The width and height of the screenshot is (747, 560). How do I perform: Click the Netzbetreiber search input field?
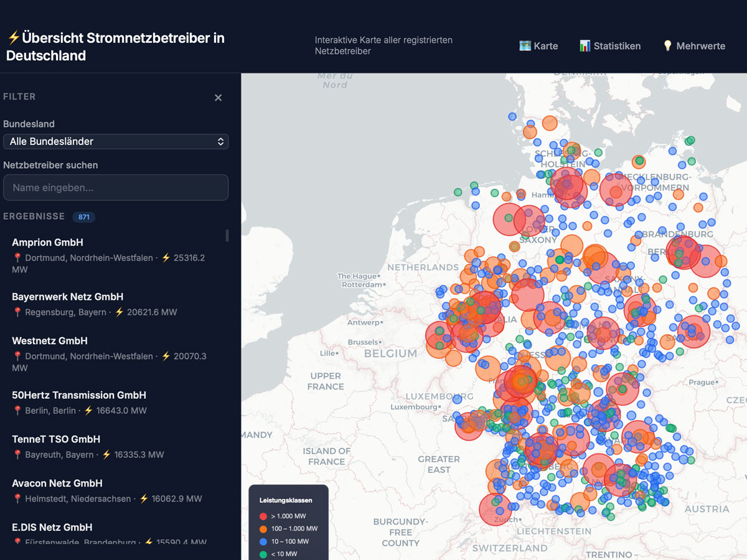click(116, 187)
